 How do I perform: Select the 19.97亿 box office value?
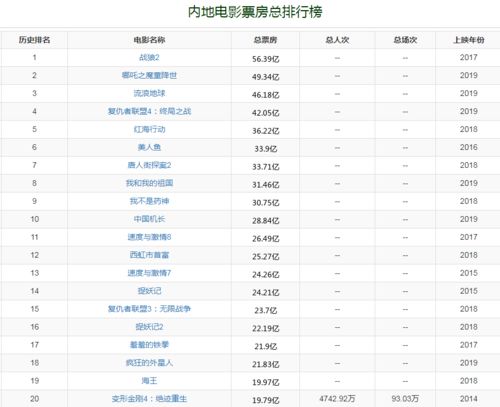[265, 383]
